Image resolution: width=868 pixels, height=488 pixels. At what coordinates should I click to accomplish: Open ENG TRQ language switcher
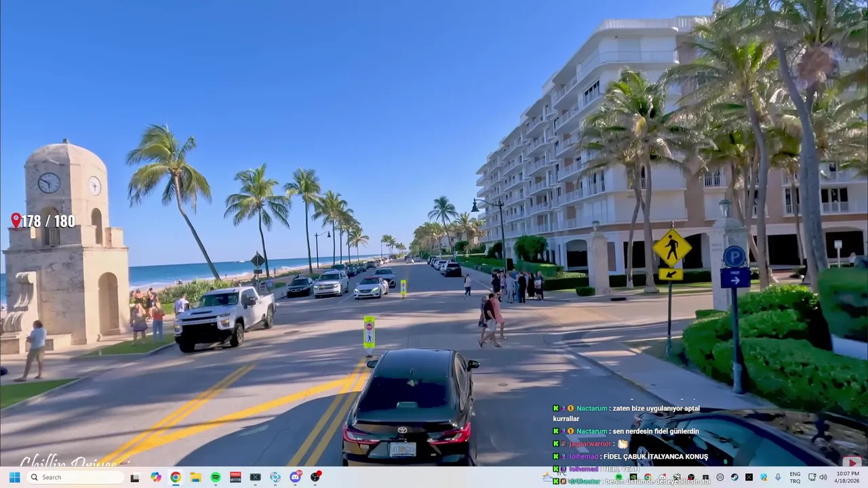click(x=795, y=477)
